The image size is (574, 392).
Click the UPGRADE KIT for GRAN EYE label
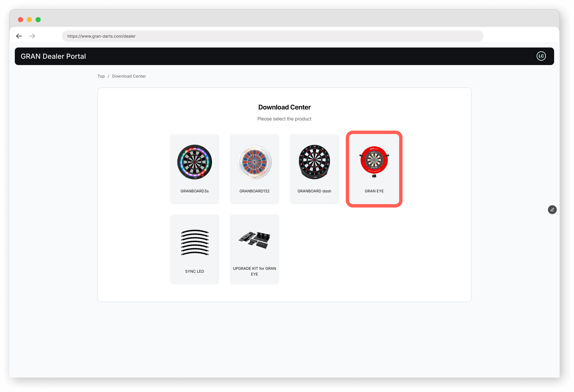coord(254,271)
